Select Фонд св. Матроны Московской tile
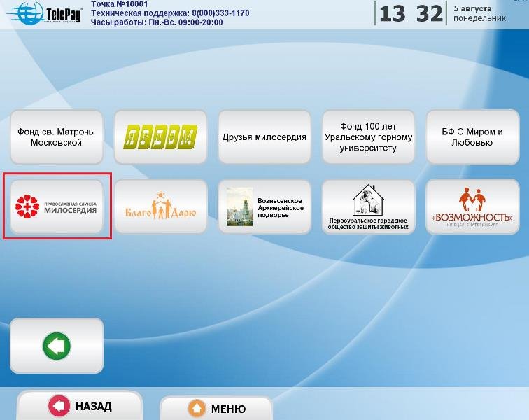 57,136
